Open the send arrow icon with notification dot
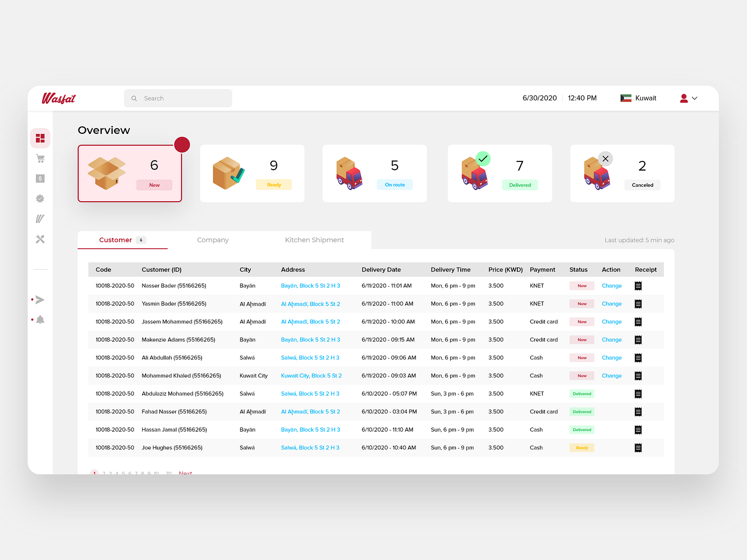Screen dimensions: 747x560 pos(40,300)
